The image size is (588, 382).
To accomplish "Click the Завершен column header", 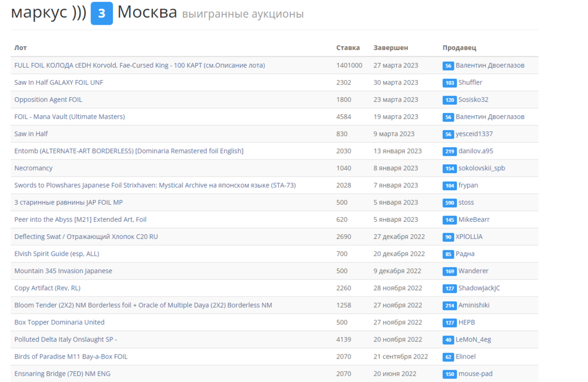I will pos(390,48).
